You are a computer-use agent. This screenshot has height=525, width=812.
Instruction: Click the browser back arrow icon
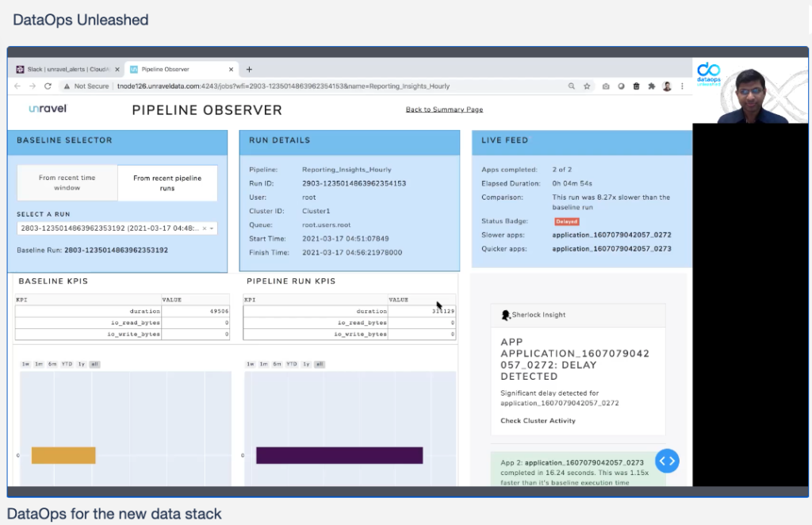click(x=17, y=86)
